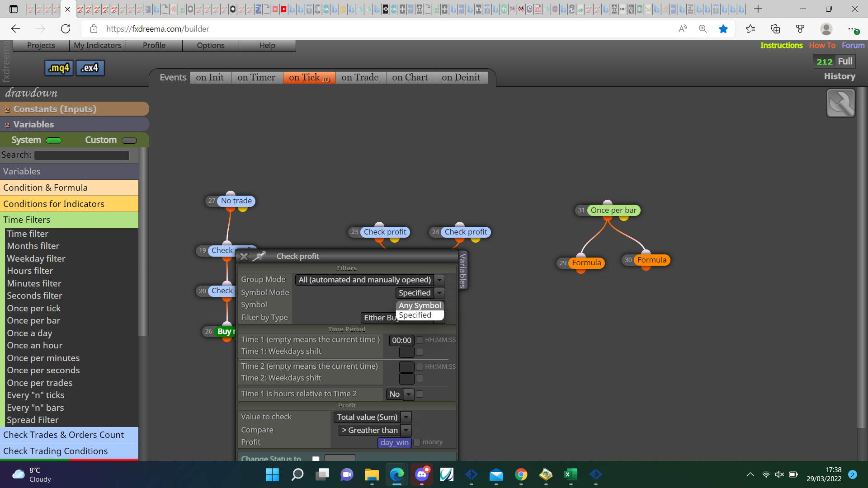Open the wrench tools panel
Image resolution: width=868 pixels, height=488 pixels.
(x=840, y=103)
